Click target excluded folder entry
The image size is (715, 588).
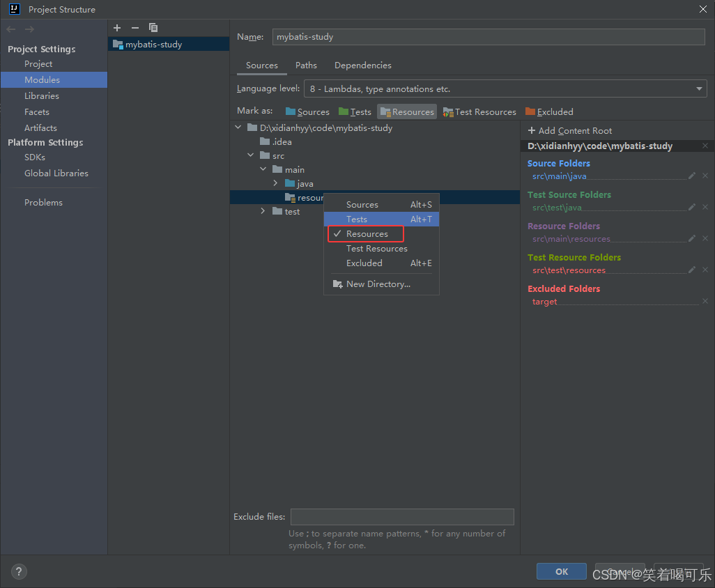point(544,302)
